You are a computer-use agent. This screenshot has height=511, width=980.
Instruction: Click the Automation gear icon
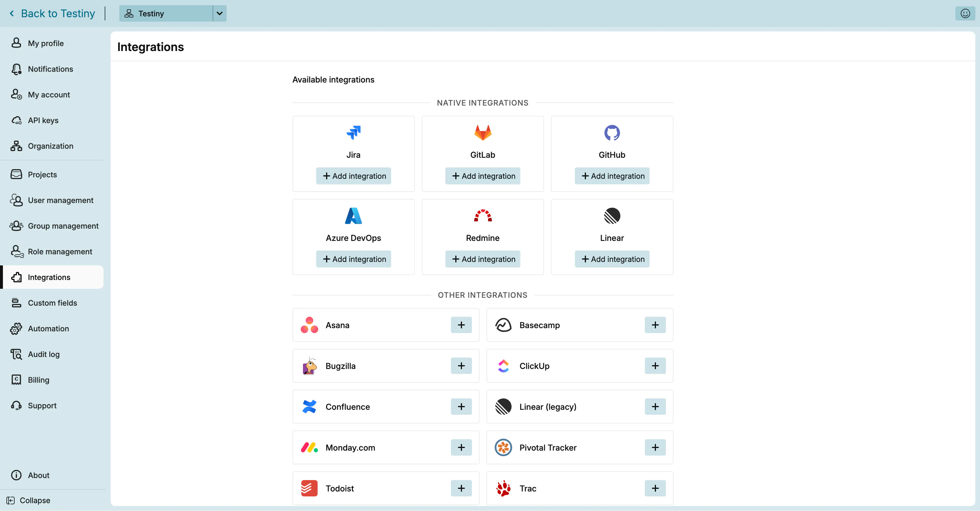pyautogui.click(x=16, y=328)
